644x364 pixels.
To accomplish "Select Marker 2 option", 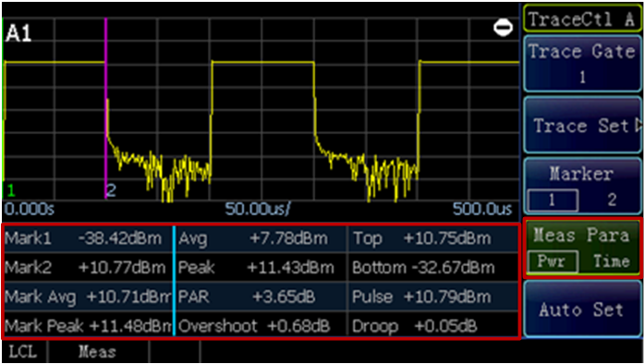I will point(612,200).
